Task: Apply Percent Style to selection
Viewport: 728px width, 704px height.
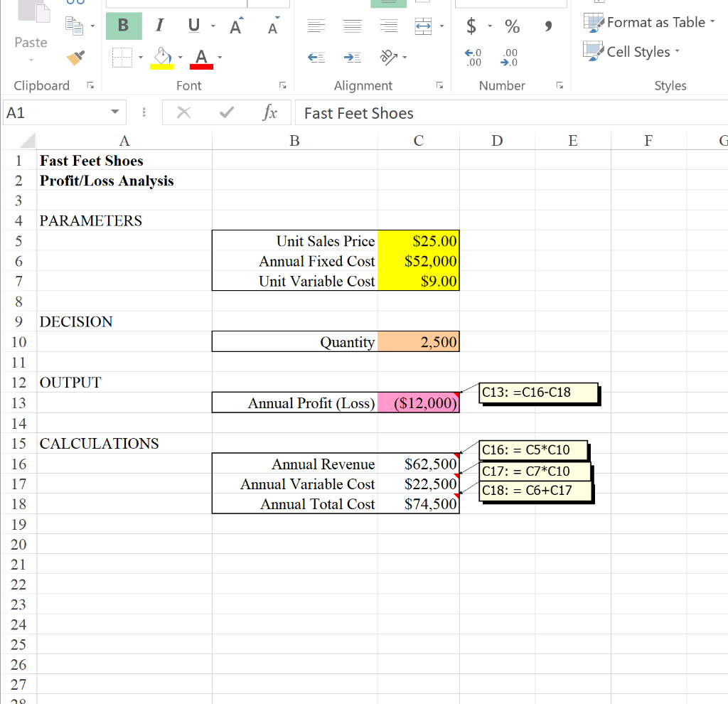Action: coord(511,26)
